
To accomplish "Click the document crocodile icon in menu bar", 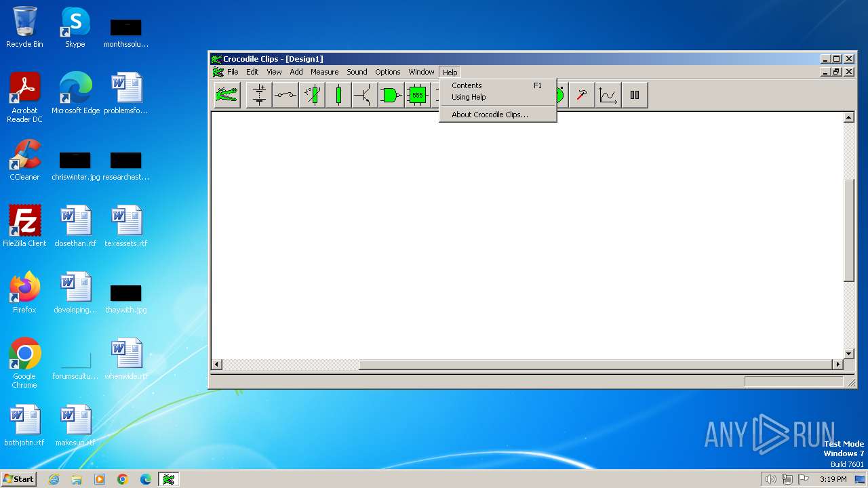I will (218, 72).
